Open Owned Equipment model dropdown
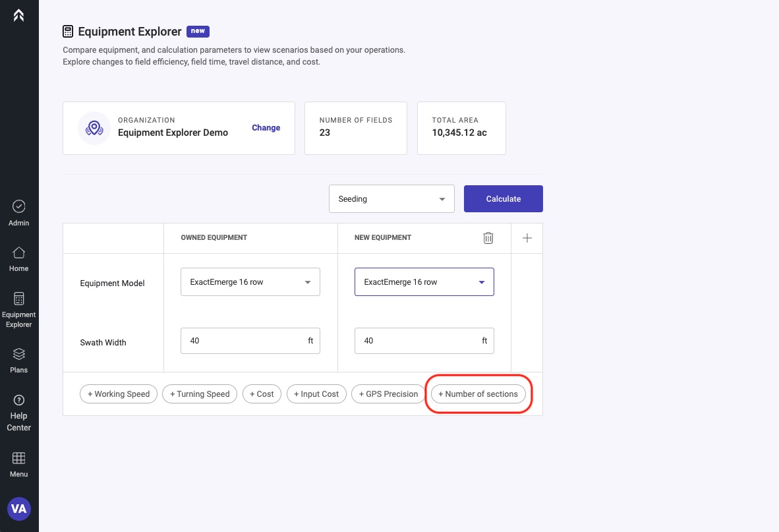The width and height of the screenshot is (779, 532). (x=250, y=281)
